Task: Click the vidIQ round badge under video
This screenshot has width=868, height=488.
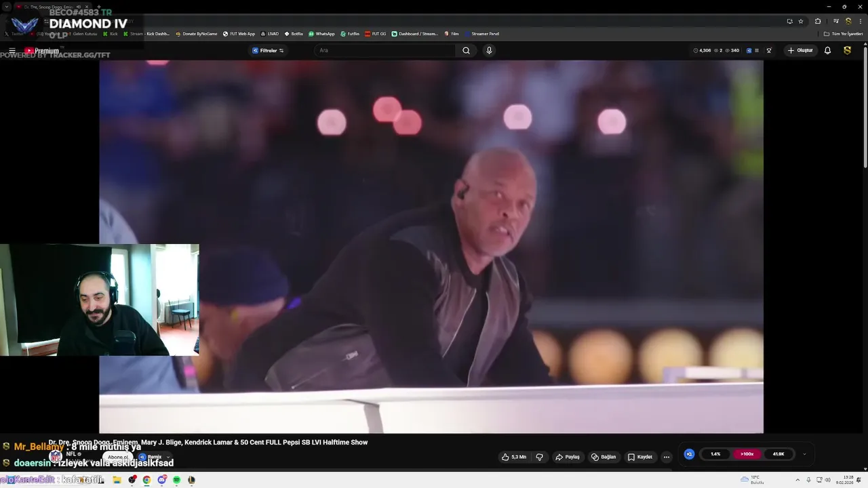Action: [689, 454]
